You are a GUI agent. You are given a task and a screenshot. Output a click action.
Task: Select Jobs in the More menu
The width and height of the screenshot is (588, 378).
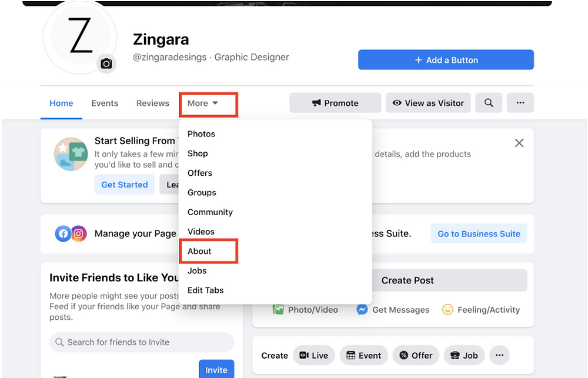click(x=276, y=270)
